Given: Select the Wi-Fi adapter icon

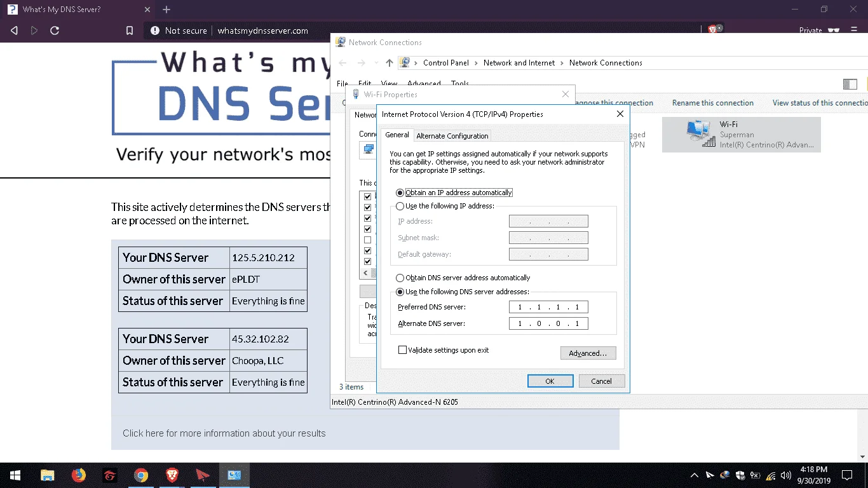Looking at the screenshot, I should [701, 134].
